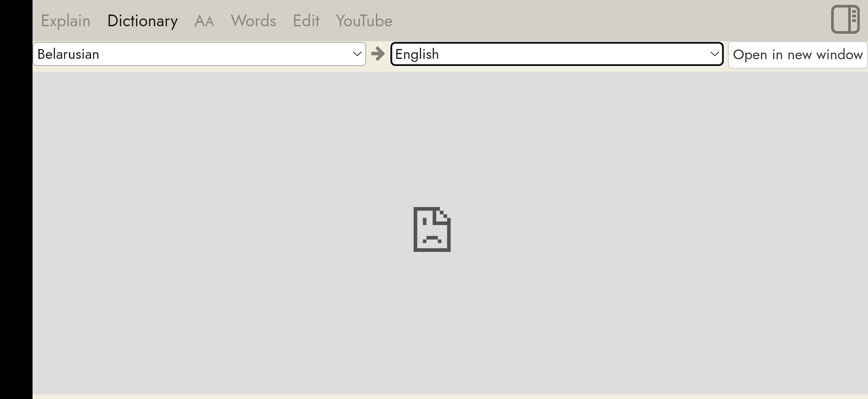Click the chevron on English selector
868x399 pixels.
[x=714, y=54]
